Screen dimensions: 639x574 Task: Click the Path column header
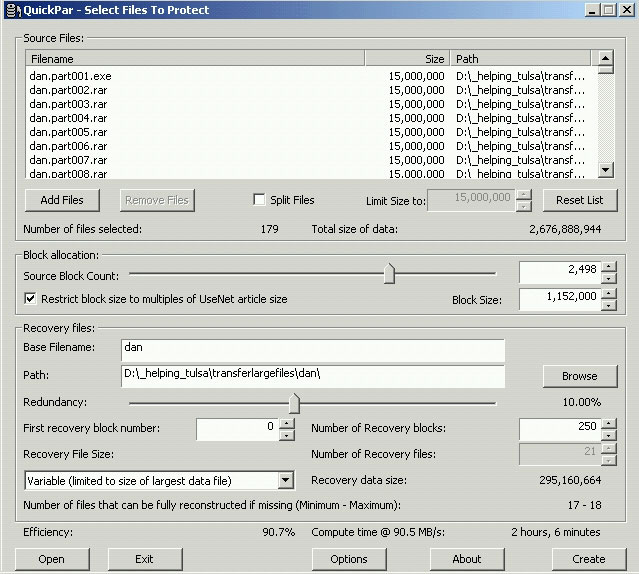(x=520, y=59)
